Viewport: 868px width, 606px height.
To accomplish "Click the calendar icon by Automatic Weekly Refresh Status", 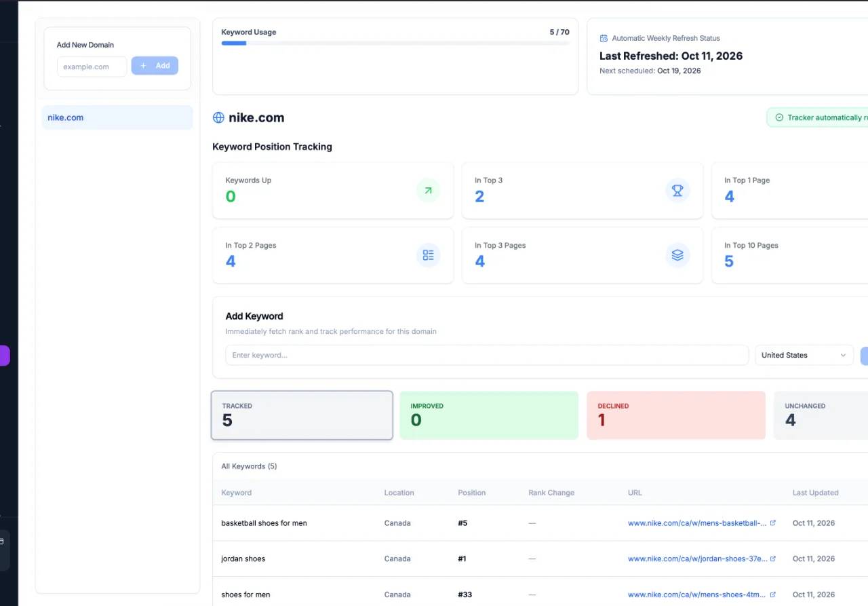I will coord(604,39).
